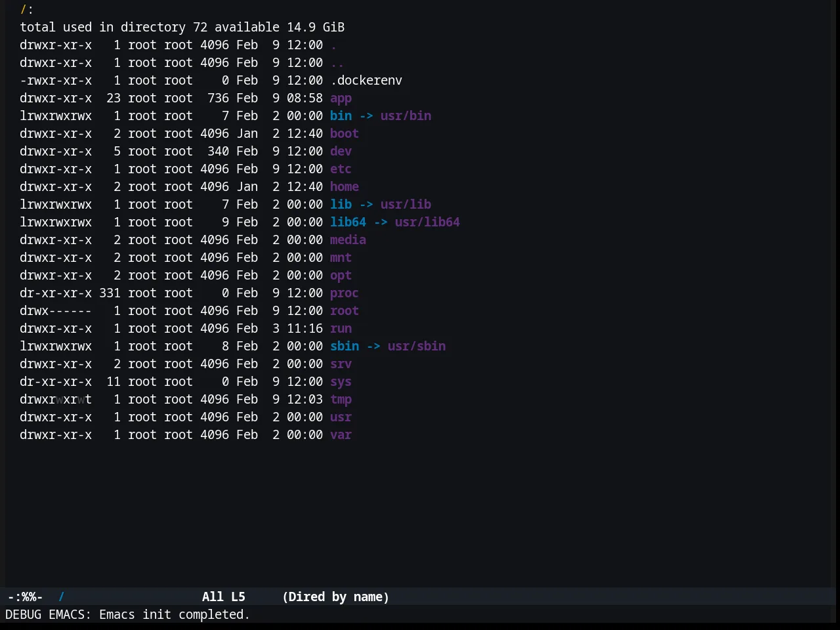The image size is (840, 630).
Task: Open the tmp directory
Action: [x=341, y=399]
